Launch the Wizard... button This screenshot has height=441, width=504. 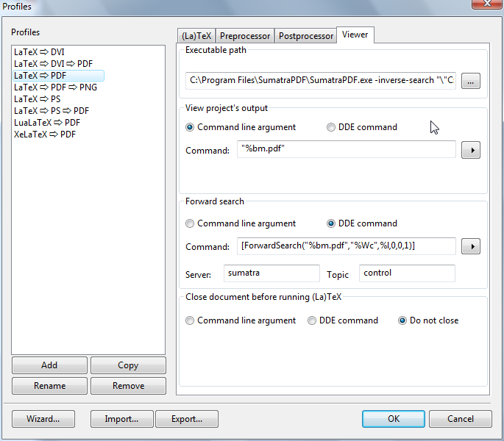(x=43, y=419)
